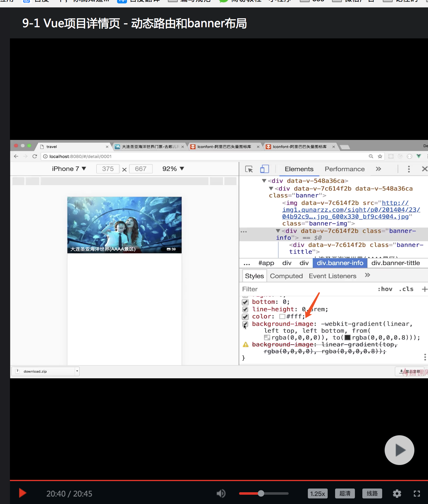The height and width of the screenshot is (504, 428).
Task: Click the green Vue devtools extension icon
Action: (x=419, y=156)
